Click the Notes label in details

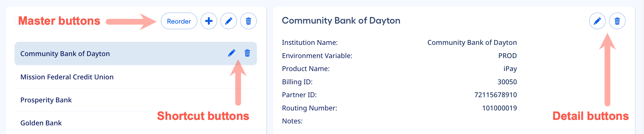click(292, 121)
